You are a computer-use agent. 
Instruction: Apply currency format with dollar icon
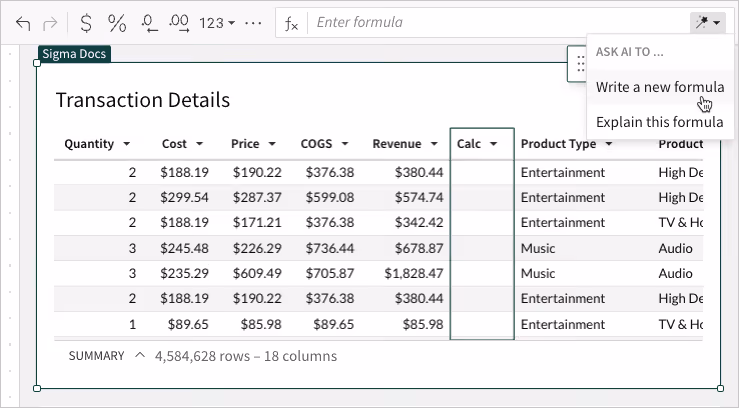86,23
